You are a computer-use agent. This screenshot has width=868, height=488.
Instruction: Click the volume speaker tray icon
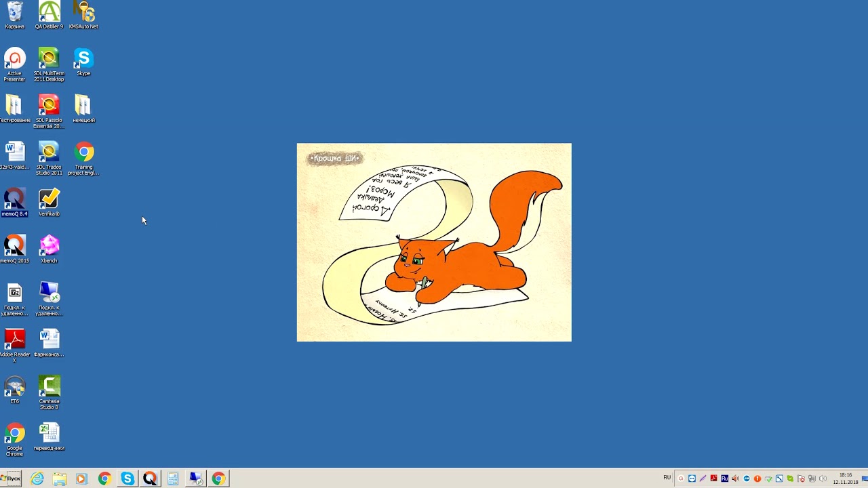coord(823,479)
